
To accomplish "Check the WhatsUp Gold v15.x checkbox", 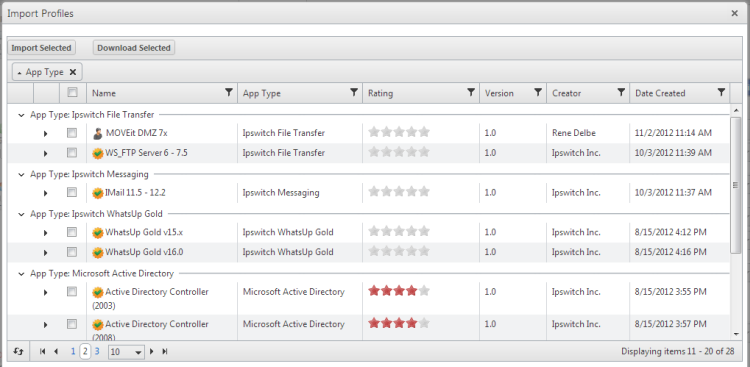I will tap(72, 232).
